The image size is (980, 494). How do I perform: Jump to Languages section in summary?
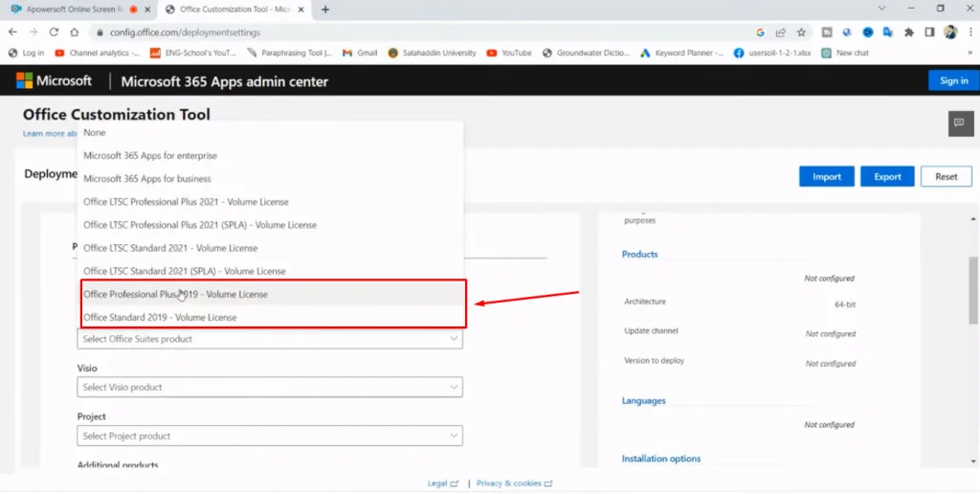(x=644, y=401)
